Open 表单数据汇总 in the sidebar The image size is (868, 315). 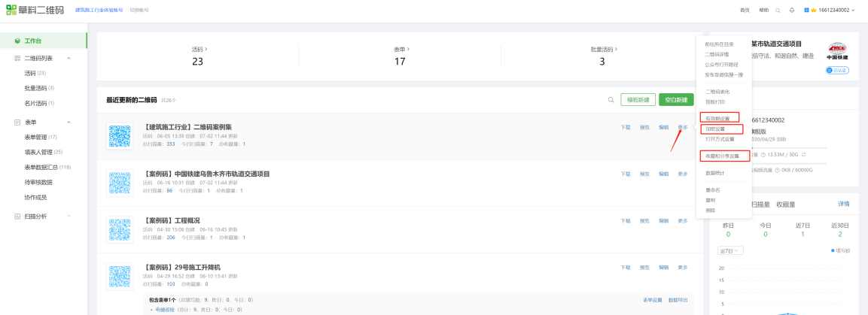click(x=47, y=167)
